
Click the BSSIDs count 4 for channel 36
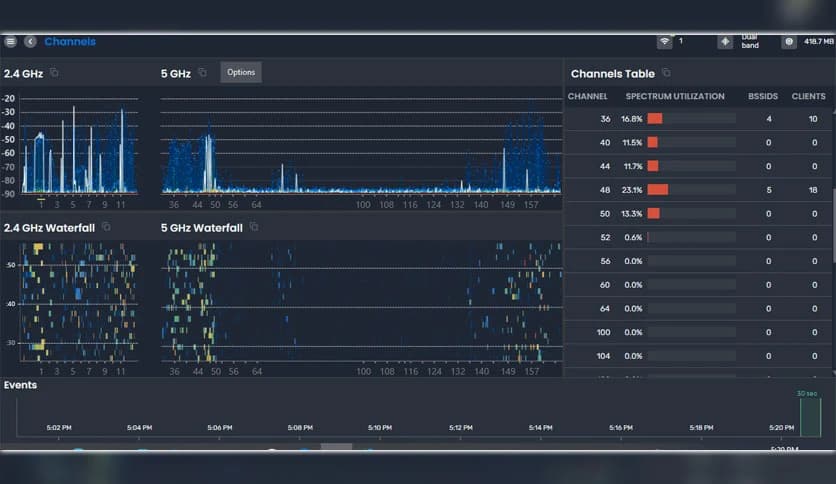(x=769, y=119)
